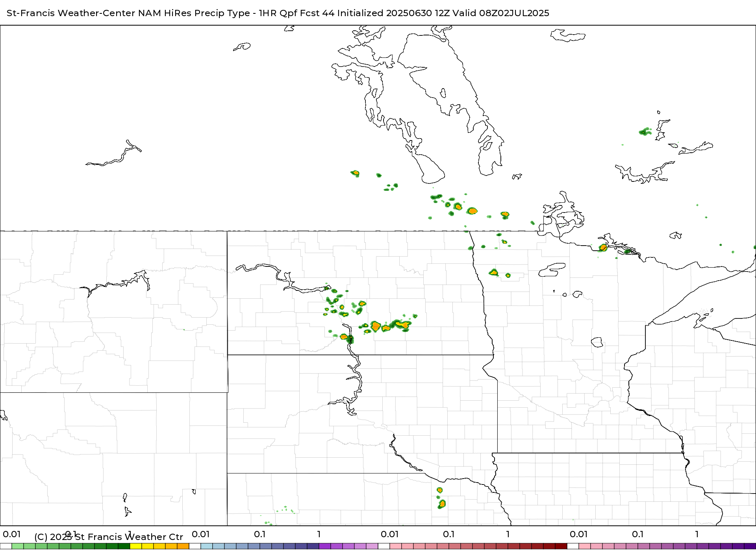The width and height of the screenshot is (756, 551).
Task: Select the vivid purple swatch after the navy
Action: click(x=325, y=546)
